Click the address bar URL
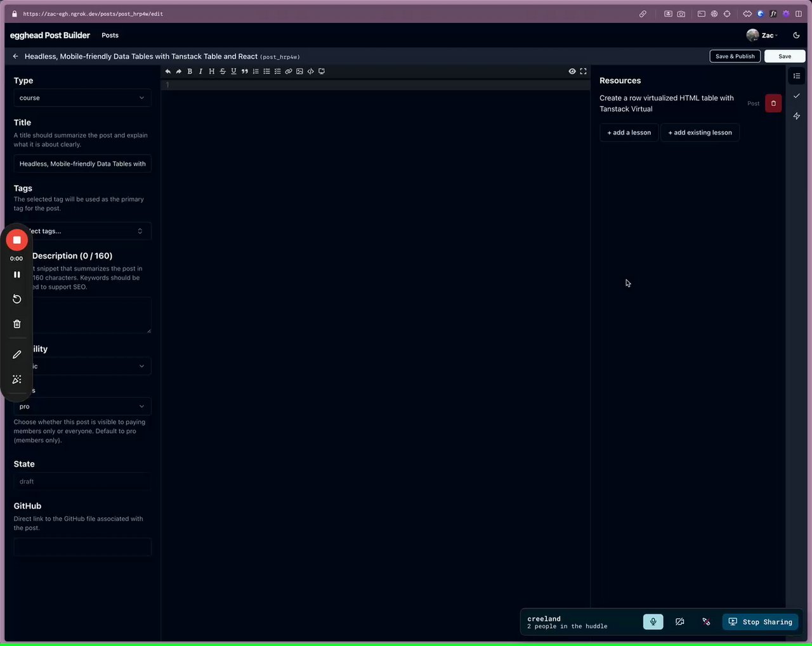Image resolution: width=812 pixels, height=646 pixels. 93,14
